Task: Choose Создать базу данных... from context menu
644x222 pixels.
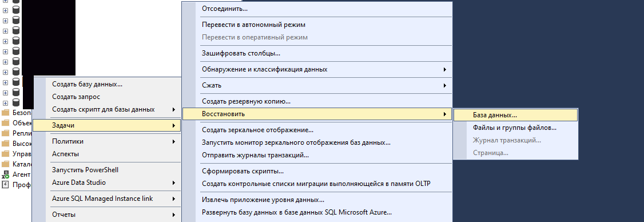Action: (x=106, y=84)
